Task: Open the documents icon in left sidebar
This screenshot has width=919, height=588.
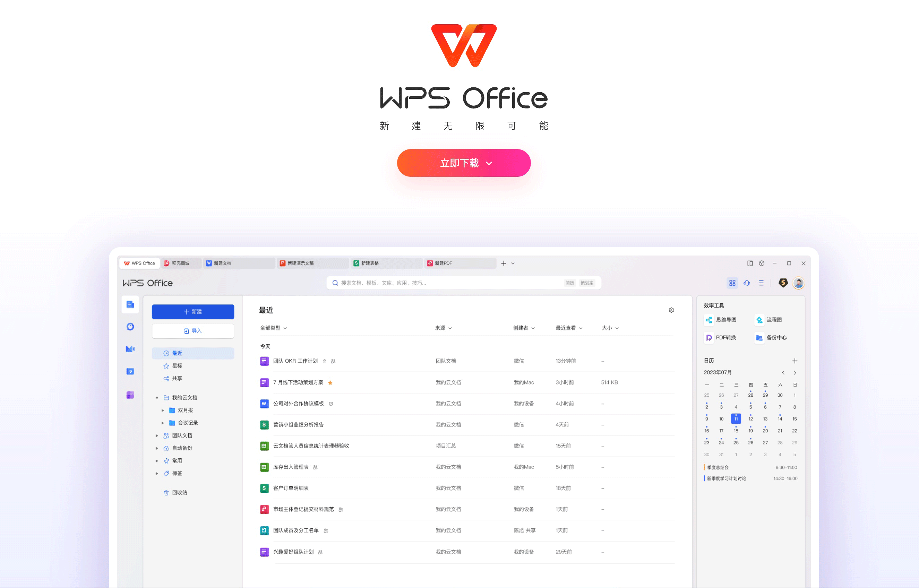Action: point(130,305)
